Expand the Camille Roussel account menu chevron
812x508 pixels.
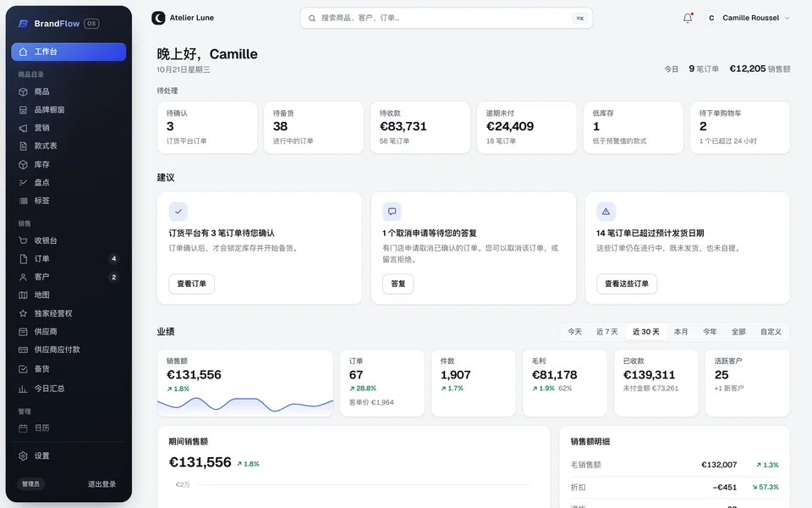(x=787, y=18)
